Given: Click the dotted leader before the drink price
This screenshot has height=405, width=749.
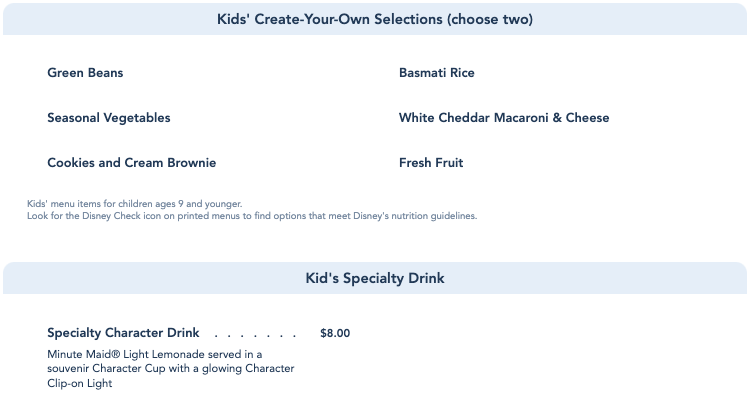Looking at the screenshot, I should tap(256, 334).
